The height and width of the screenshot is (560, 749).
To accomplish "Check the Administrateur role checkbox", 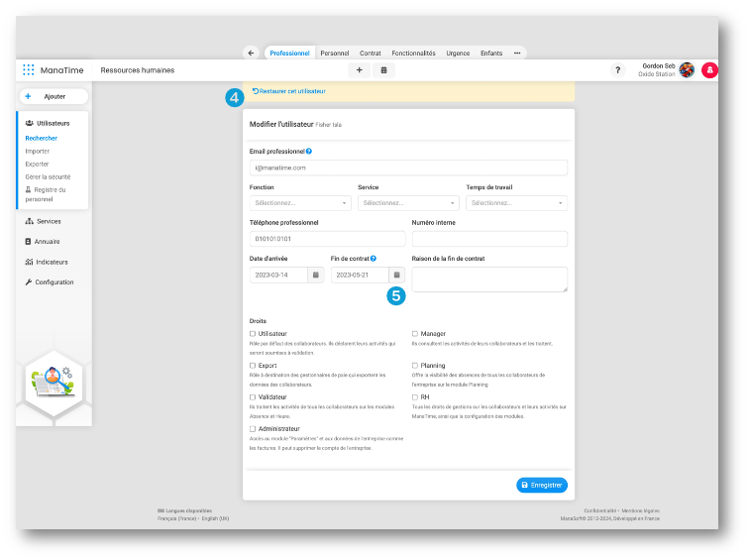I will pyautogui.click(x=254, y=429).
